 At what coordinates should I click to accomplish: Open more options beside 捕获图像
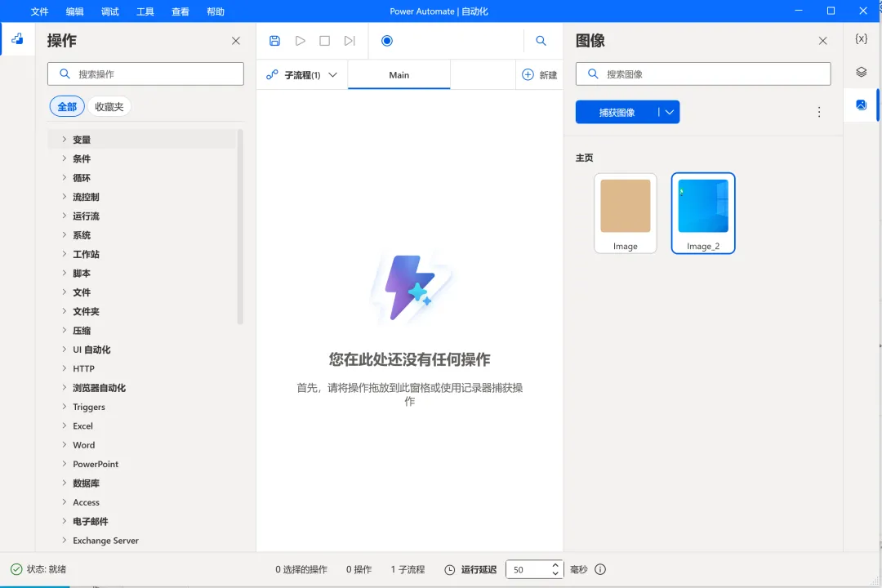[819, 112]
